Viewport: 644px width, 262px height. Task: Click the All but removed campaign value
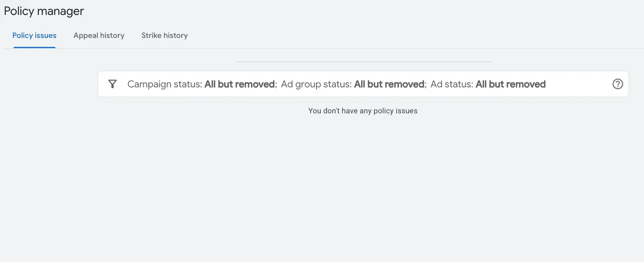tap(239, 84)
